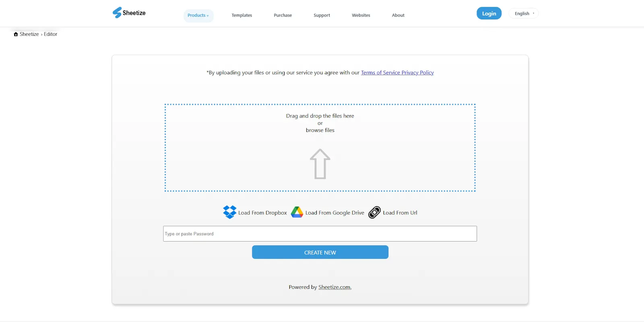Select the Websites menu item

point(361,15)
